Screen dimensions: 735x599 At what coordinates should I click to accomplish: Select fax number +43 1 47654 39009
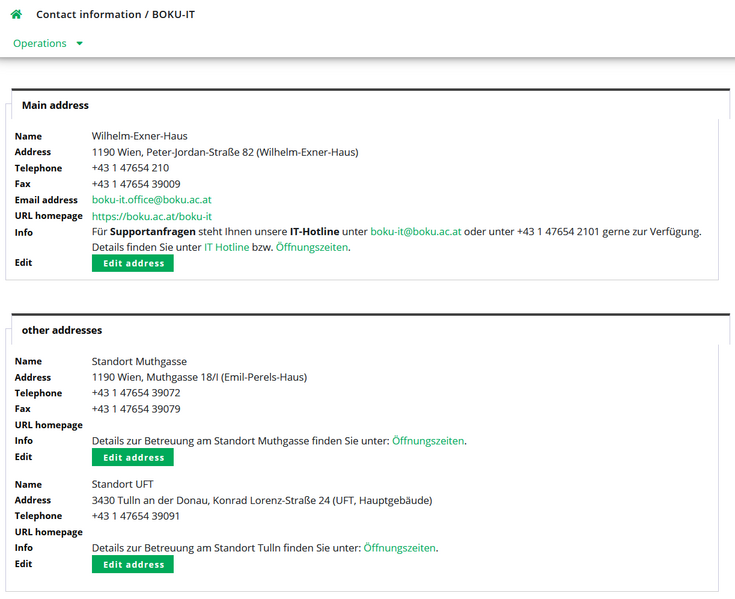click(x=136, y=184)
